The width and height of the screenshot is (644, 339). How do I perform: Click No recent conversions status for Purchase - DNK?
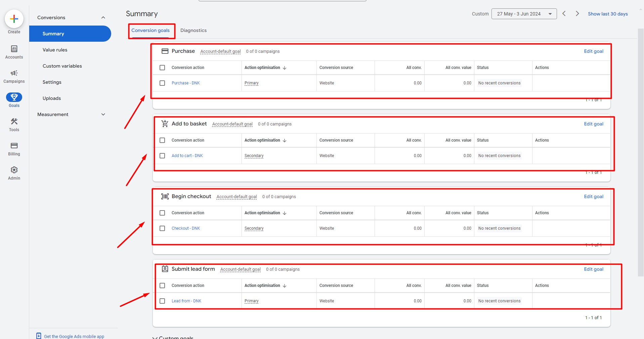500,83
